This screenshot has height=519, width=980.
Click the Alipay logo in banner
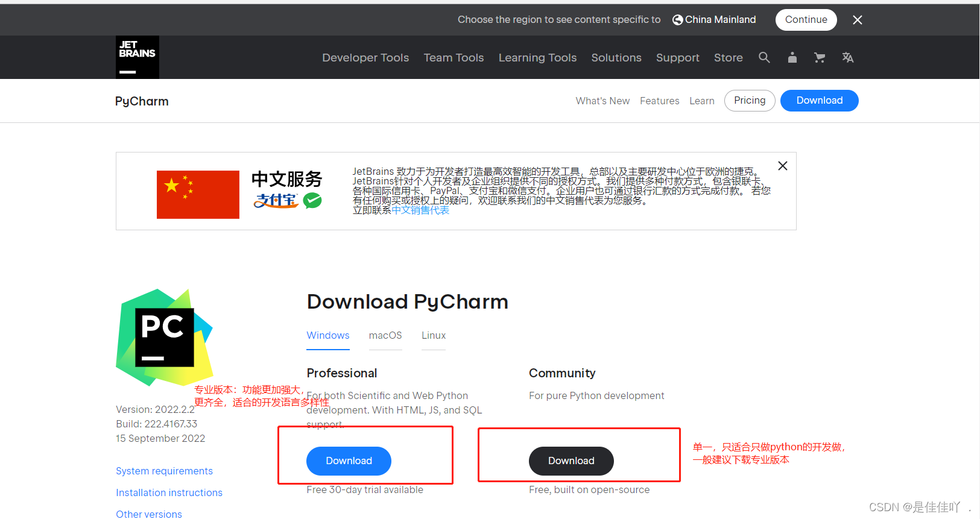coord(276,201)
